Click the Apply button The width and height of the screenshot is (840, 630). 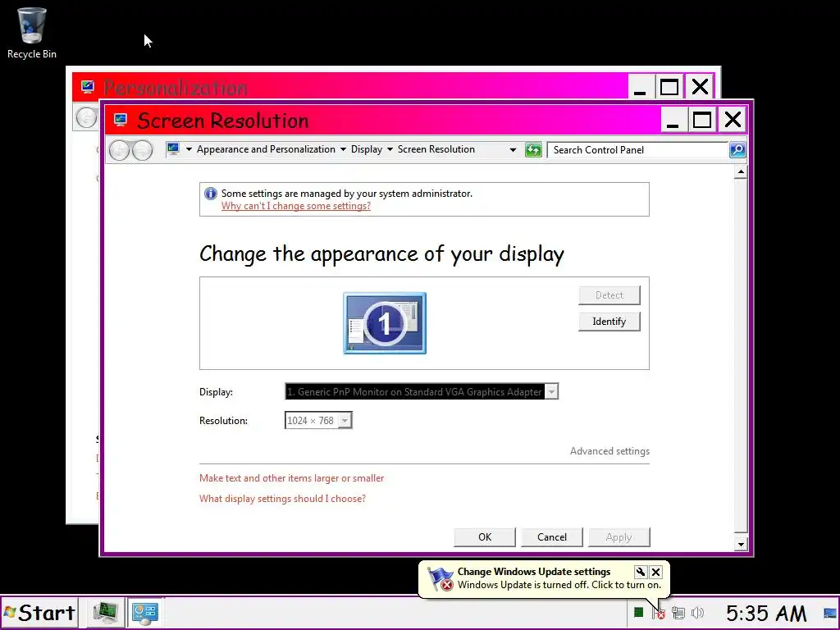point(619,537)
